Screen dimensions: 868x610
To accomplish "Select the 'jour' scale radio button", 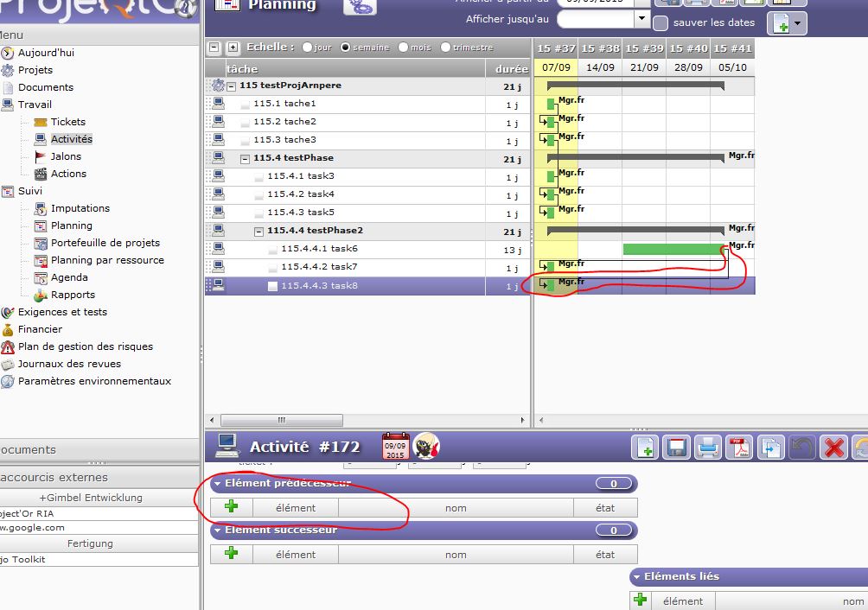I will pyautogui.click(x=307, y=48).
